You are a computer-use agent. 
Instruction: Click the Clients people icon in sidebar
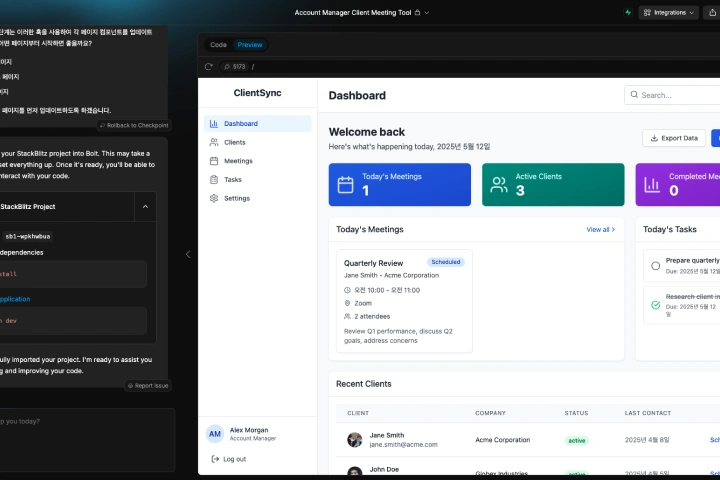[x=214, y=142]
